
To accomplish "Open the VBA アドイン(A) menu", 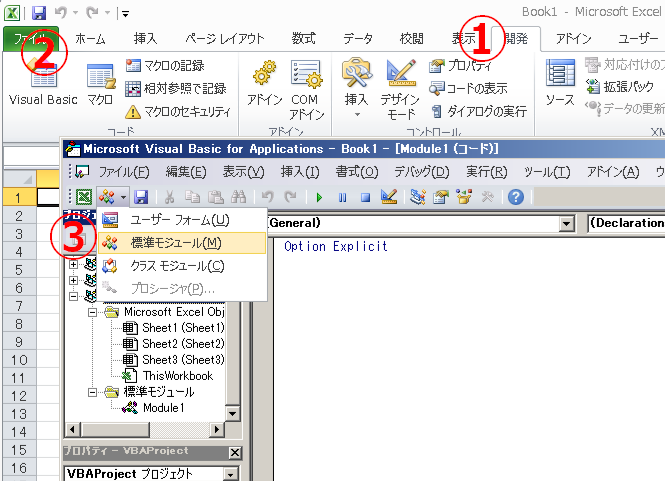I will tap(613, 172).
